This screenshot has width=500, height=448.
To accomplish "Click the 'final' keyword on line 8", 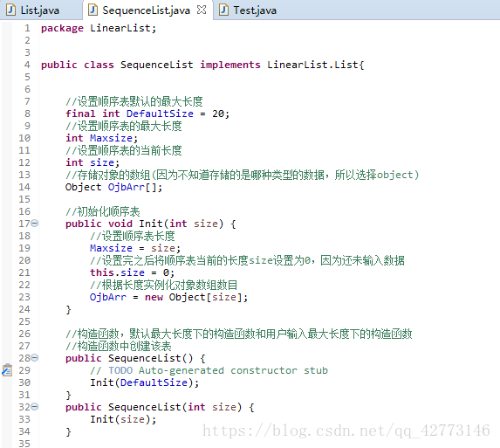I will (80, 114).
